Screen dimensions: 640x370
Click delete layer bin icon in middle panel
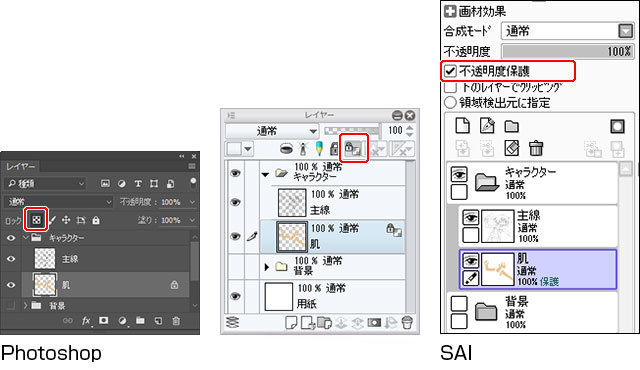pos(407,323)
